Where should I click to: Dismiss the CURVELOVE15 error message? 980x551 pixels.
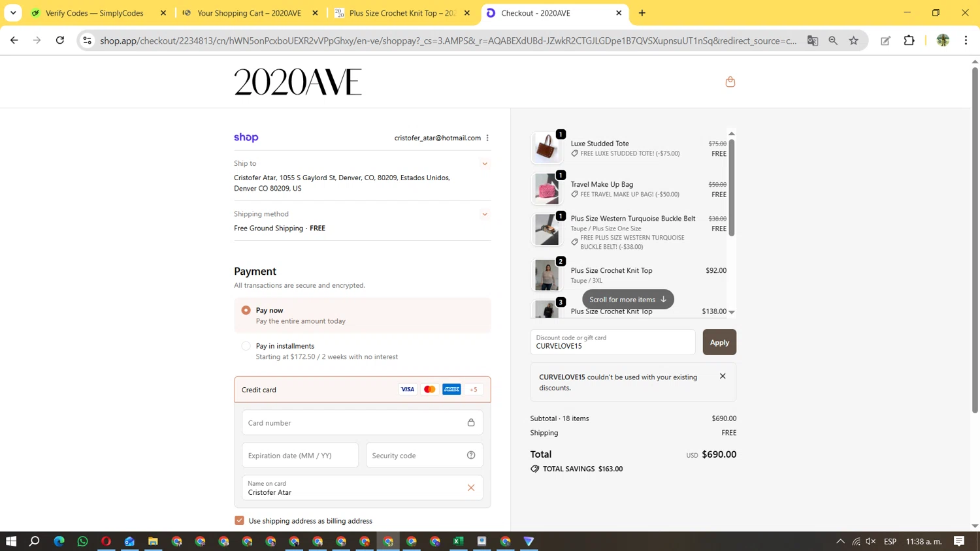pos(723,376)
